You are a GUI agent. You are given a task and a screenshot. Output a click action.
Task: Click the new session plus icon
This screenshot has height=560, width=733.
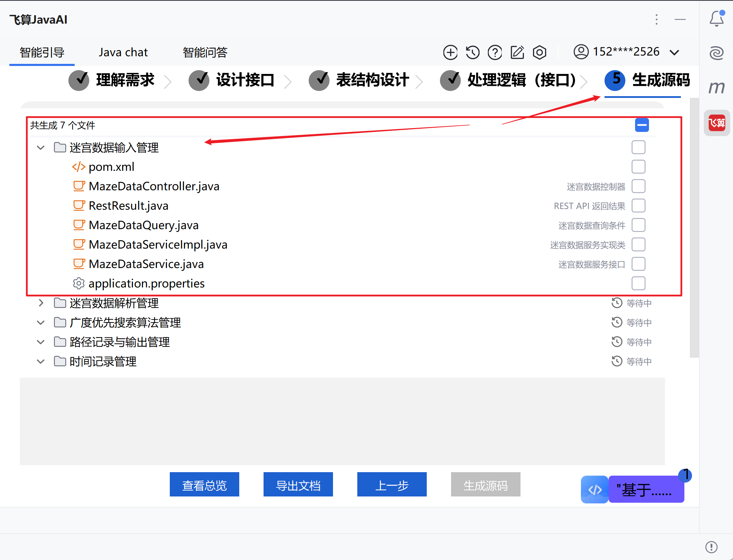click(450, 52)
